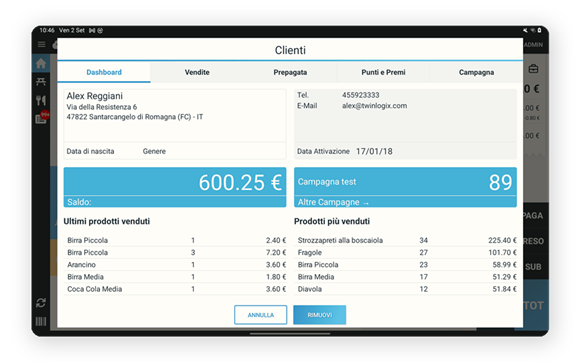
Task: Click the Clienti dialog title
Action: [x=290, y=50]
